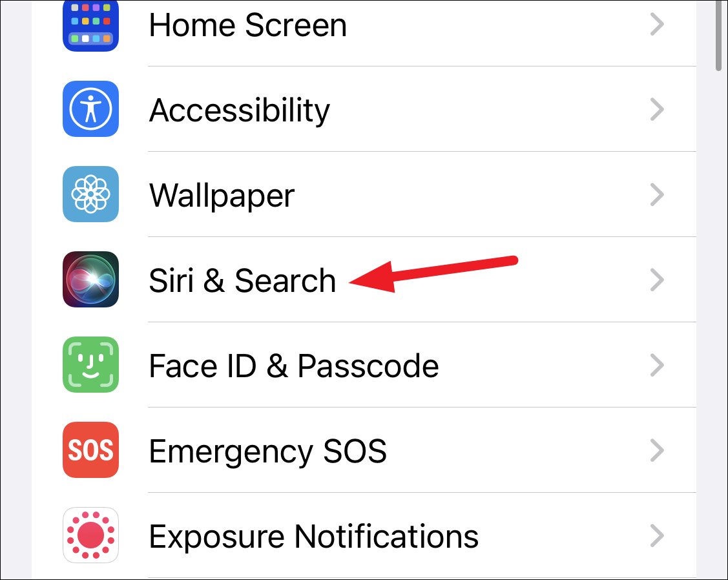The width and height of the screenshot is (728, 580).
Task: Click the Siri & Search chevron arrow
Action: (x=657, y=280)
